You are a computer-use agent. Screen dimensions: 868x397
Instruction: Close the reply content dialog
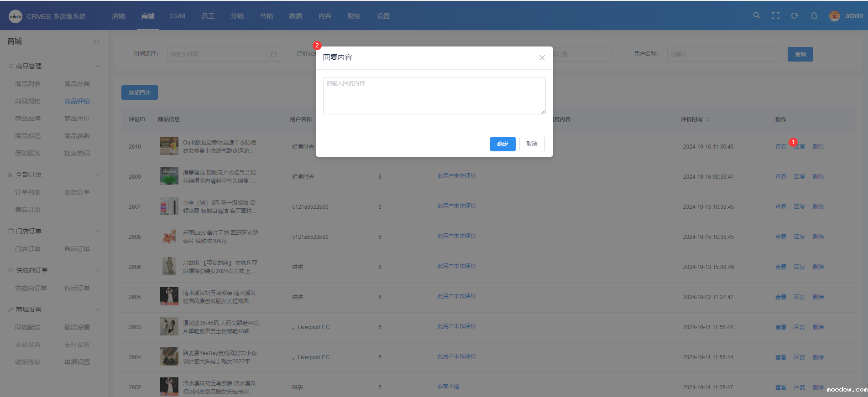pyautogui.click(x=542, y=57)
